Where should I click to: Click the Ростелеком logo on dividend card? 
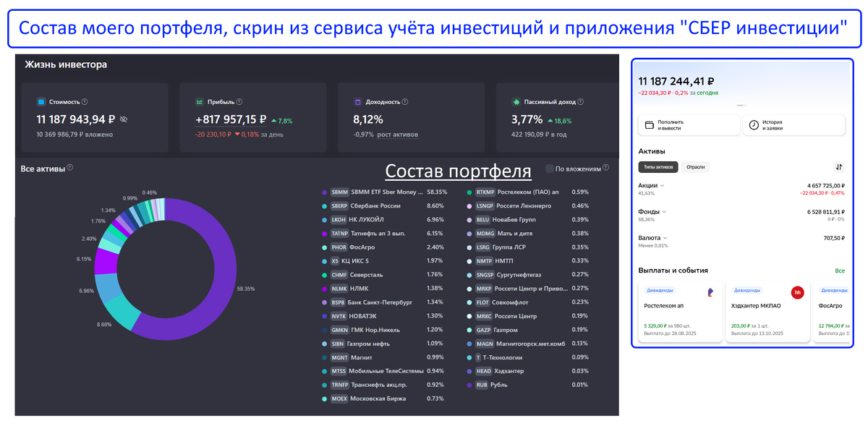coord(710,292)
